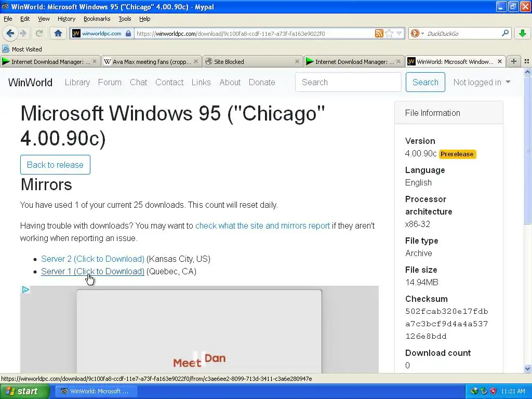The image size is (532, 399).
Task: Open the Bookmarks menu
Action: (97, 19)
